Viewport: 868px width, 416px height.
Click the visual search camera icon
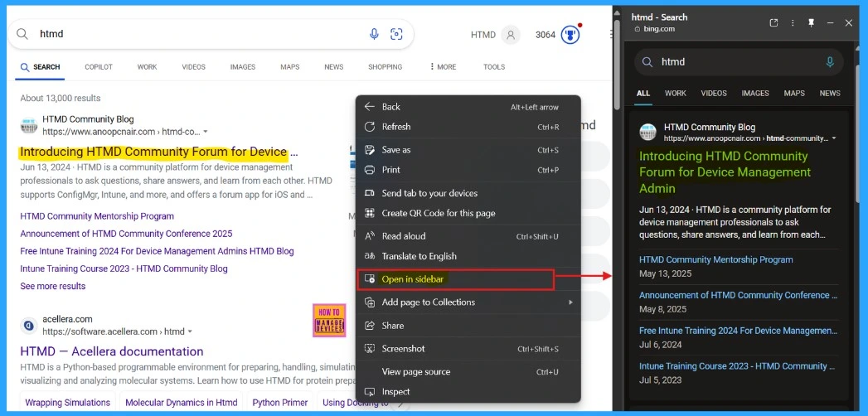(396, 34)
